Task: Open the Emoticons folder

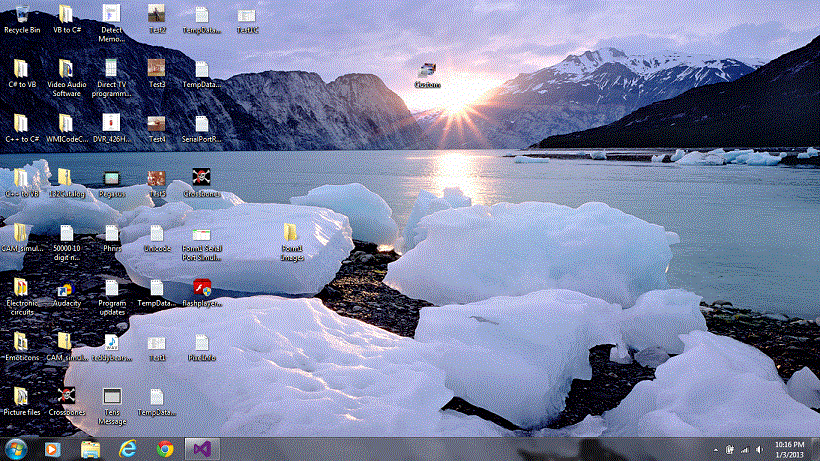Action: [x=22, y=348]
